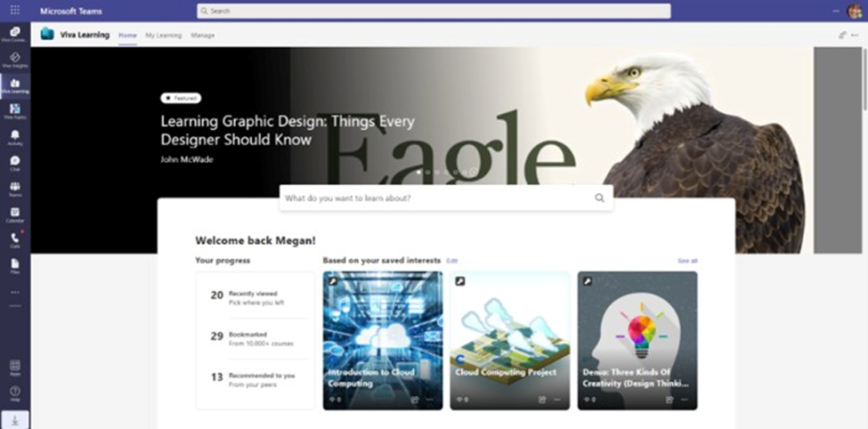Open Cloud Computing Project course card
The width and height of the screenshot is (868, 429).
point(510,340)
